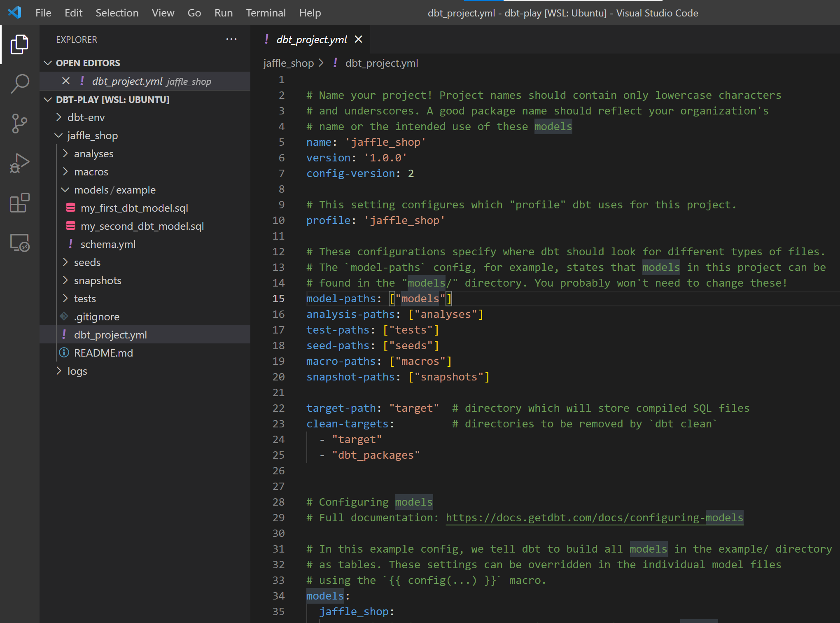Follow the docs.getdbt.com configuring-models link
The height and width of the screenshot is (623, 840).
pyautogui.click(x=594, y=518)
